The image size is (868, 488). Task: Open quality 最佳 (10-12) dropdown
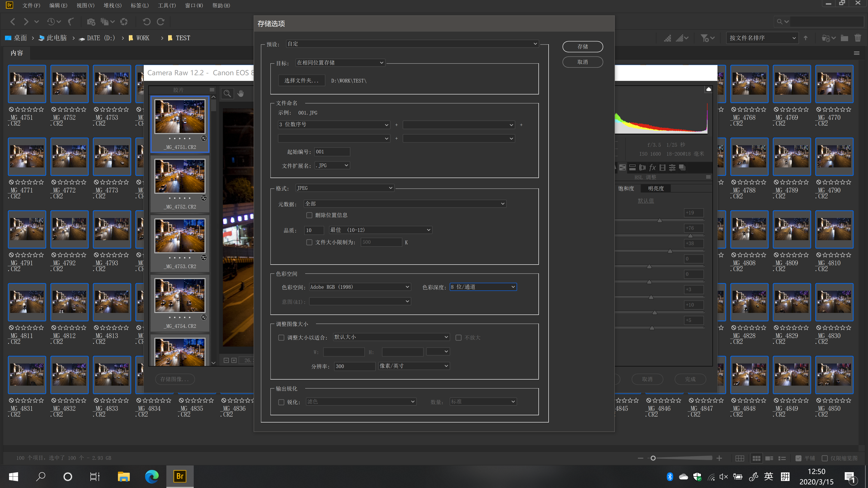point(380,230)
